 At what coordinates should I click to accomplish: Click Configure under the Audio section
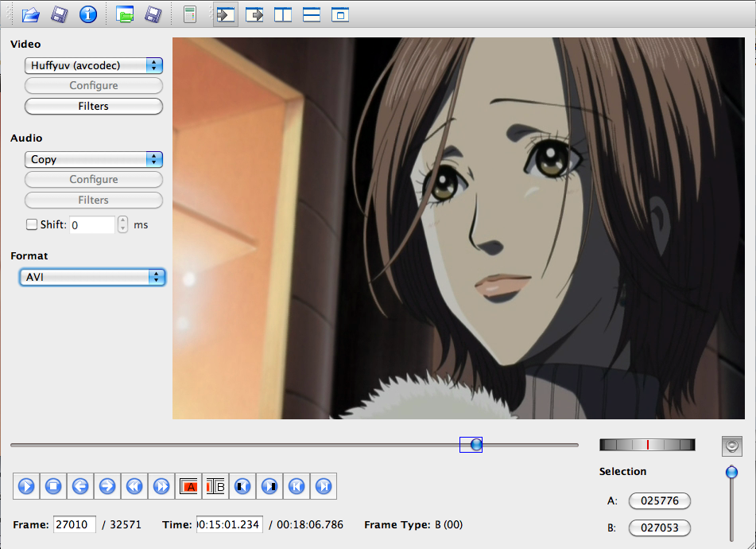(94, 180)
